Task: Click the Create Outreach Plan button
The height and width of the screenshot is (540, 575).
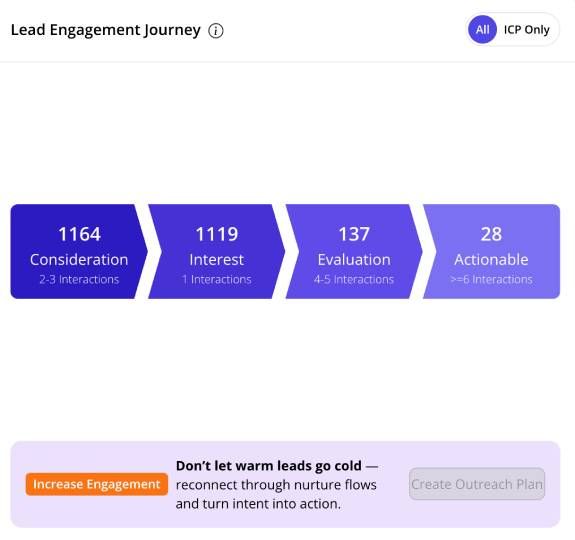Action: coord(477,484)
